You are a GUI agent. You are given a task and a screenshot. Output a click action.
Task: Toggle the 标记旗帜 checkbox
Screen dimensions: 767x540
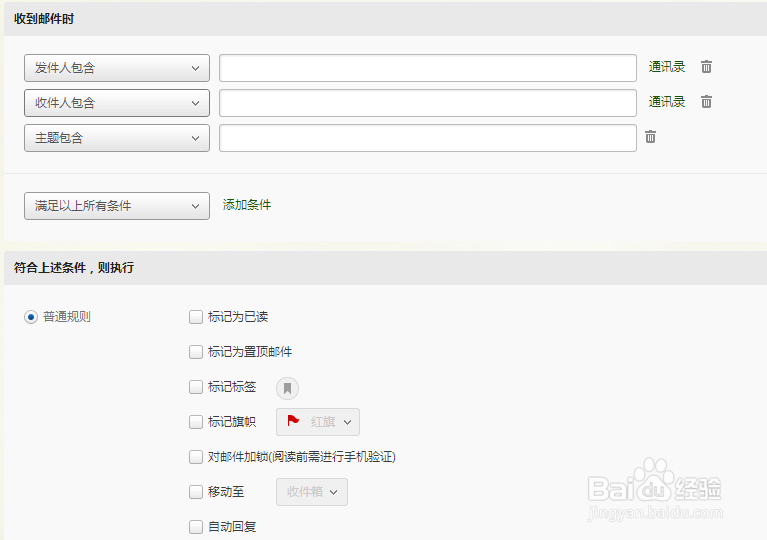pyautogui.click(x=196, y=422)
